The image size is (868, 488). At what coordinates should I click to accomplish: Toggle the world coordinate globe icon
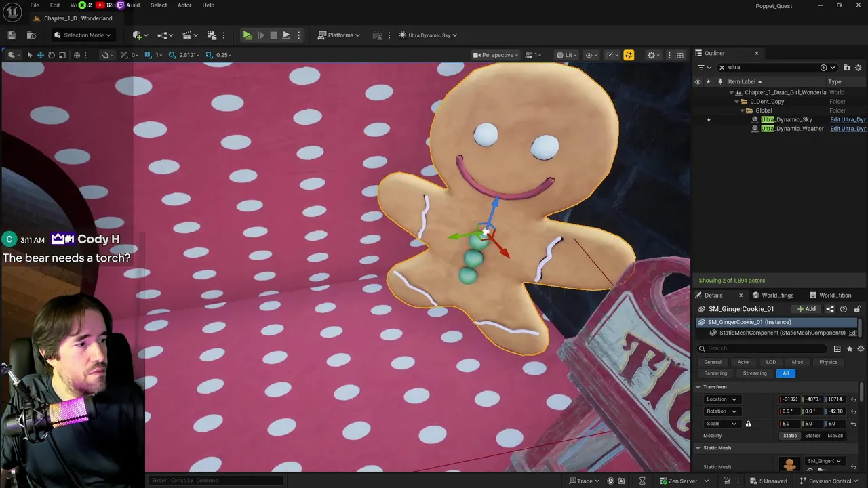[x=77, y=55]
